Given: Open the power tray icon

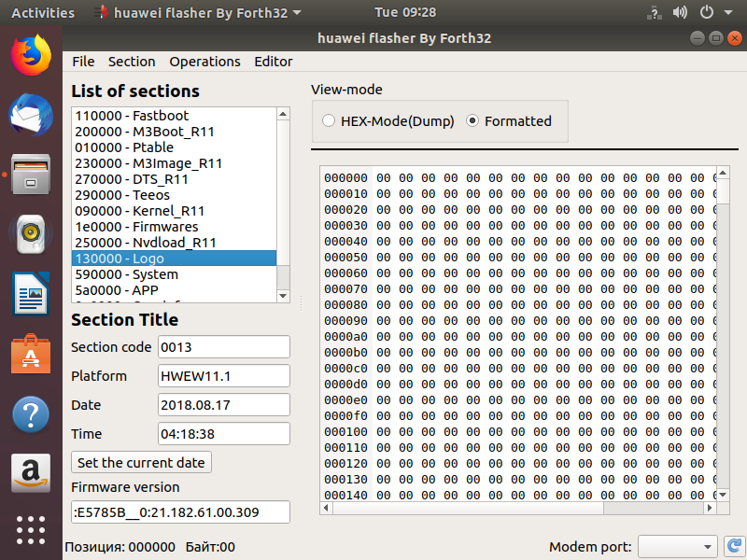Looking at the screenshot, I should [x=707, y=12].
